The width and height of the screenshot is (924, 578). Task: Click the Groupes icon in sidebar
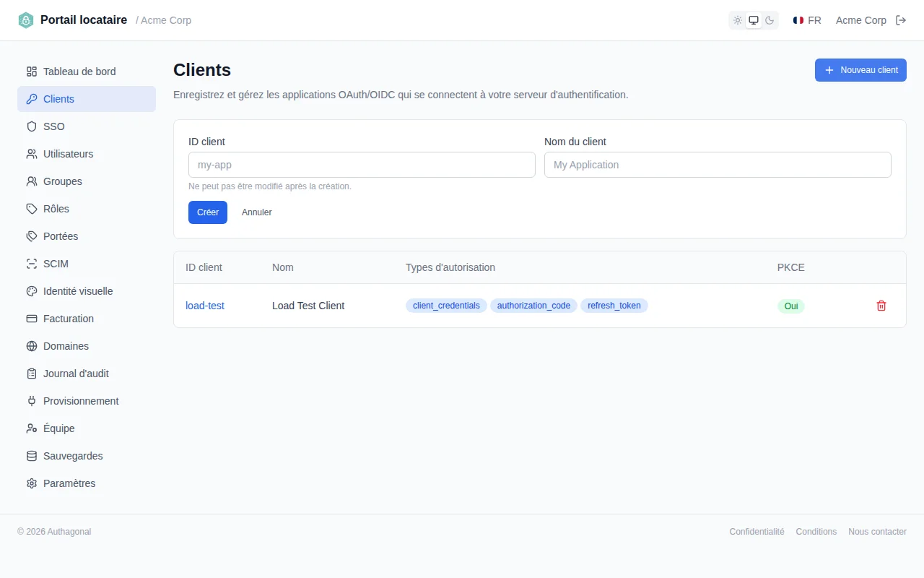(x=32, y=181)
